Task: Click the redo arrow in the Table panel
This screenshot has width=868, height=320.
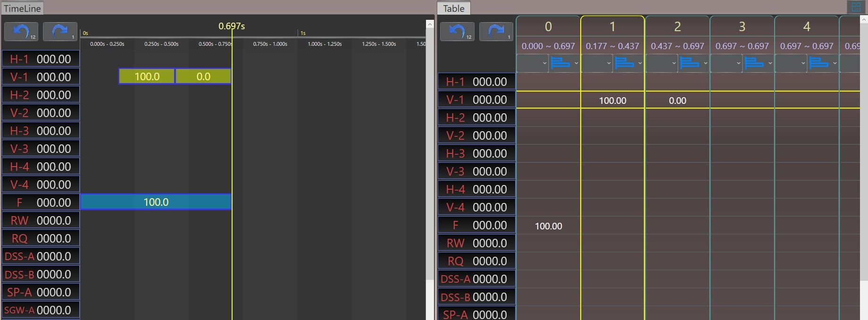Action: (x=496, y=32)
